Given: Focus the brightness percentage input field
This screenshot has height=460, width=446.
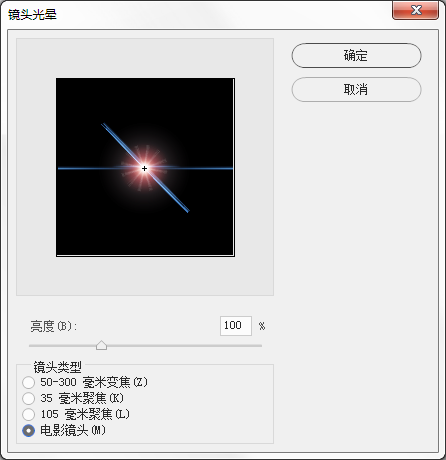Looking at the screenshot, I should [x=236, y=326].
